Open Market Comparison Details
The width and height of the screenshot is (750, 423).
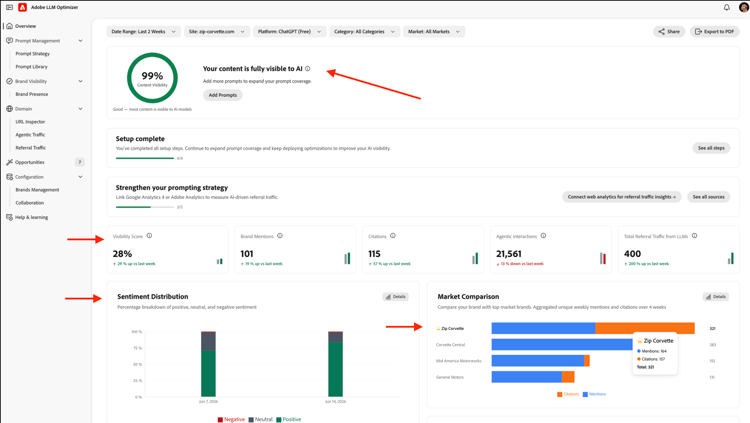click(716, 297)
